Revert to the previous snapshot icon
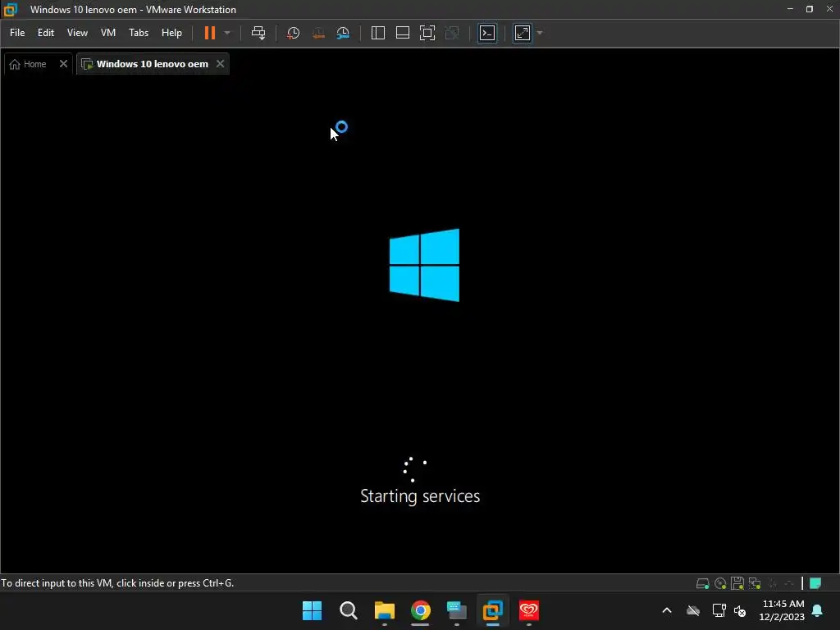 pos(318,33)
